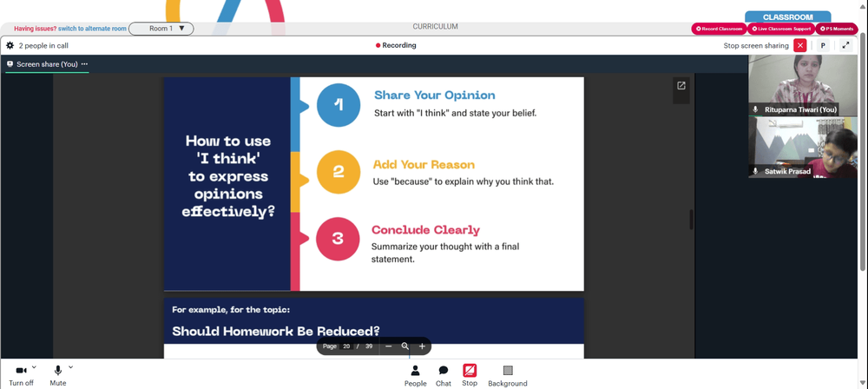This screenshot has height=389, width=868.
Task: Open Live Classroom Support
Action: [x=781, y=29]
